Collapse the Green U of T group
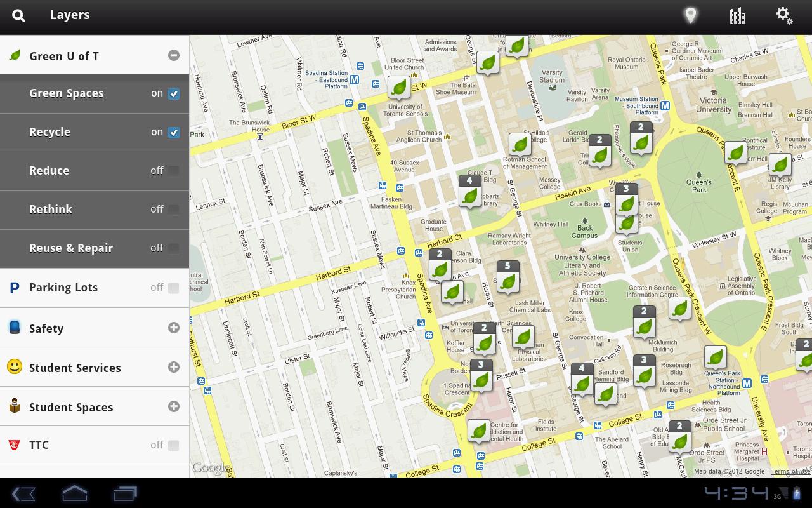The width and height of the screenshot is (812, 508). point(174,55)
